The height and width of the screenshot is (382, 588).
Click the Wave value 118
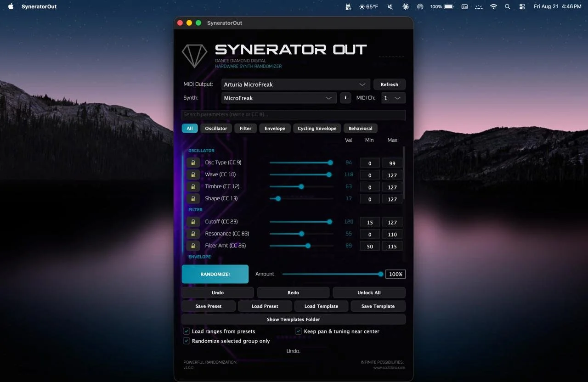(349, 174)
